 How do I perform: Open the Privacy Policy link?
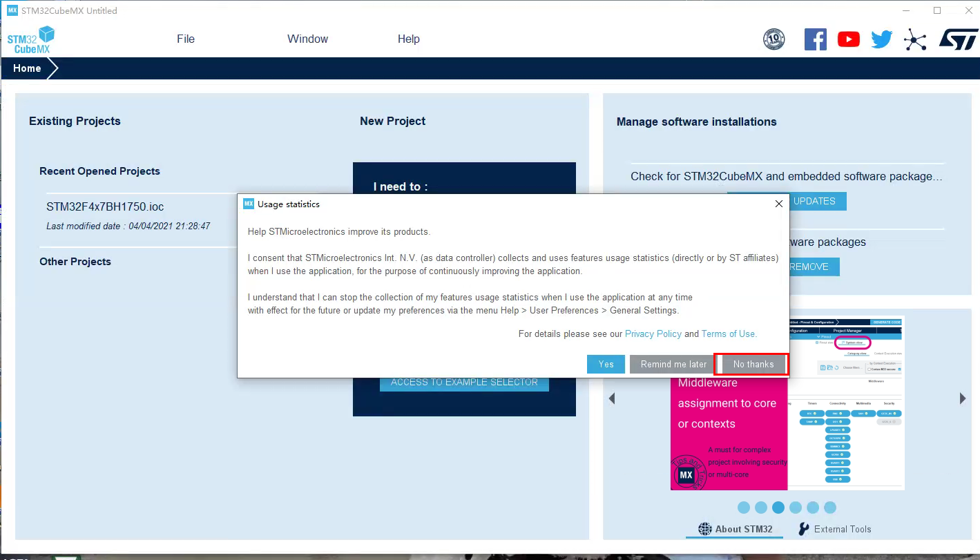(x=653, y=334)
